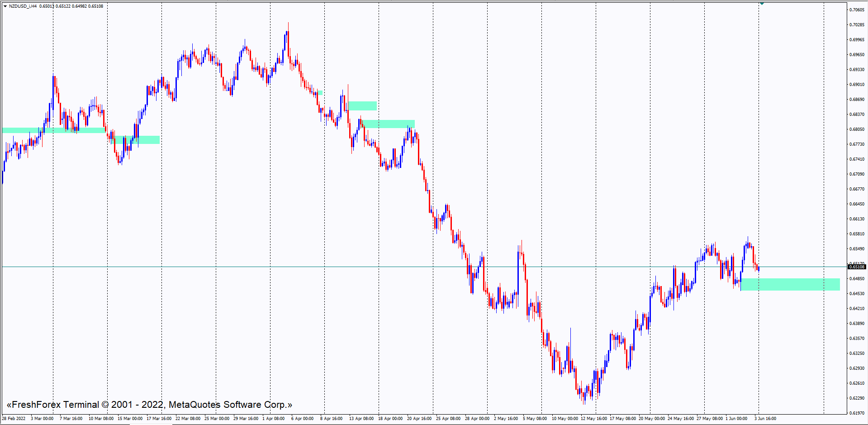The height and width of the screenshot is (425, 868).
Task: Click the 25 Mar 00:00 time label
Action: point(217,419)
